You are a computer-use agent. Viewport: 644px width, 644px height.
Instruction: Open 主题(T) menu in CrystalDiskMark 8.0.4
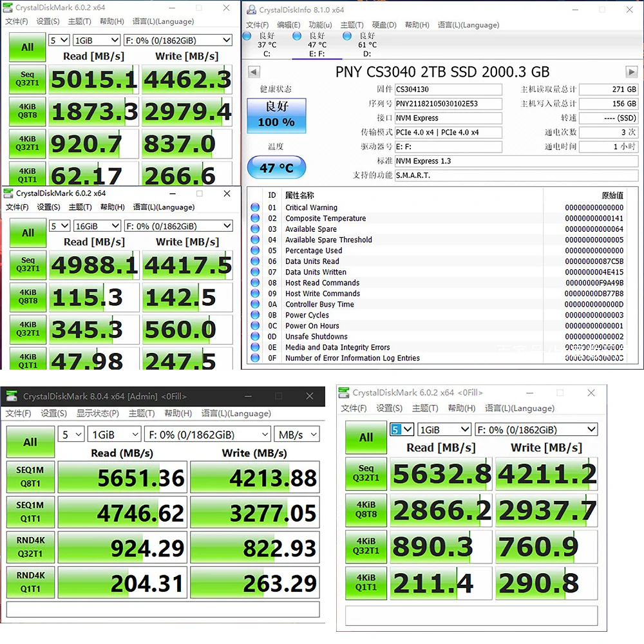(142, 413)
